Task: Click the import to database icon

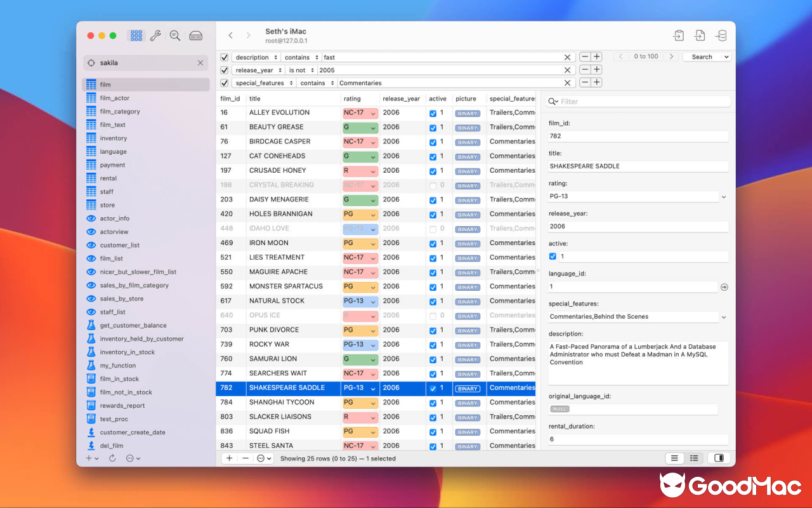Action: 721,36
